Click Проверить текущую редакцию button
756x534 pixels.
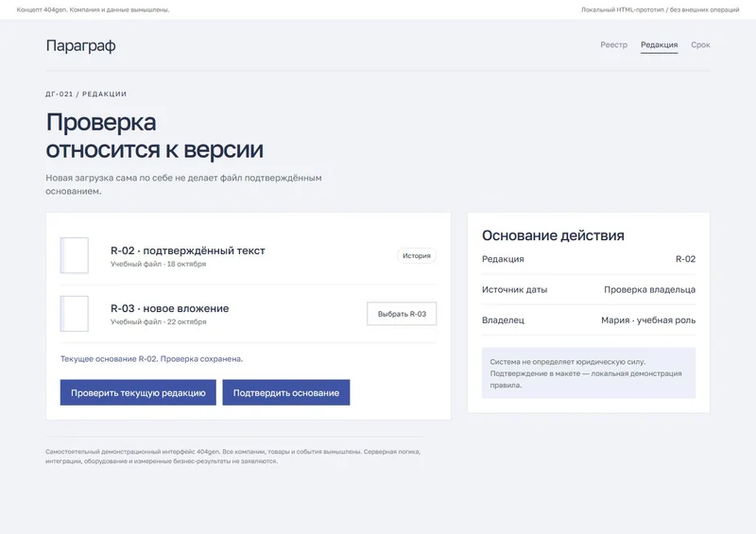point(138,392)
